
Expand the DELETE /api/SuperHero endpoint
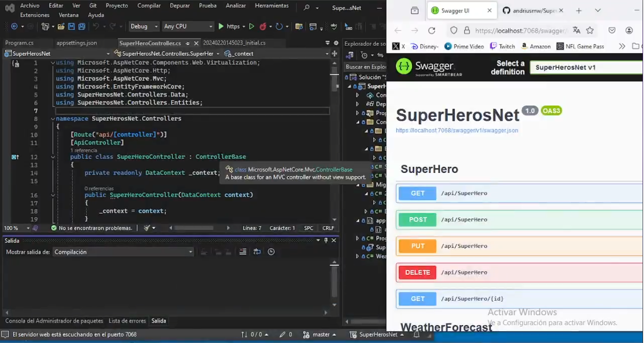520,272
